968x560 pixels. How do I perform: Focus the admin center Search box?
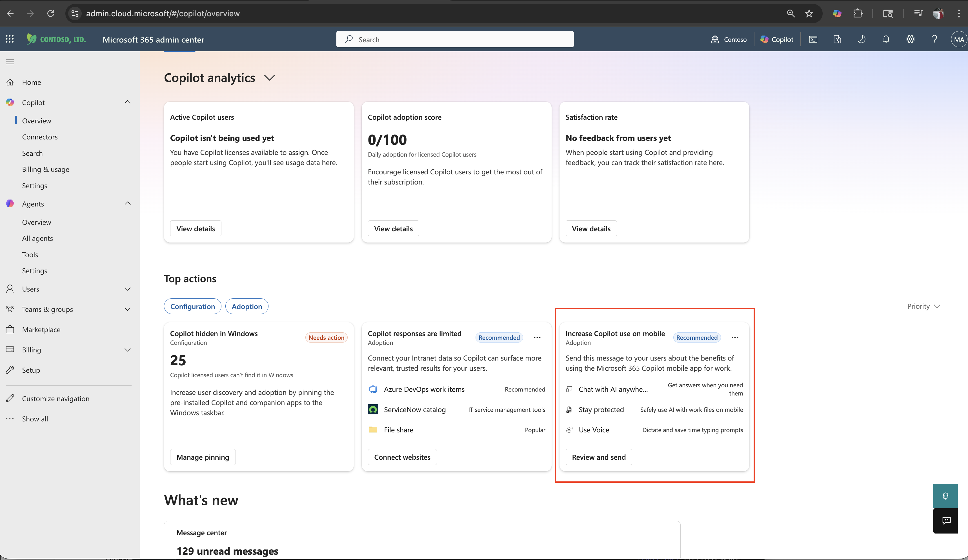pyautogui.click(x=455, y=39)
